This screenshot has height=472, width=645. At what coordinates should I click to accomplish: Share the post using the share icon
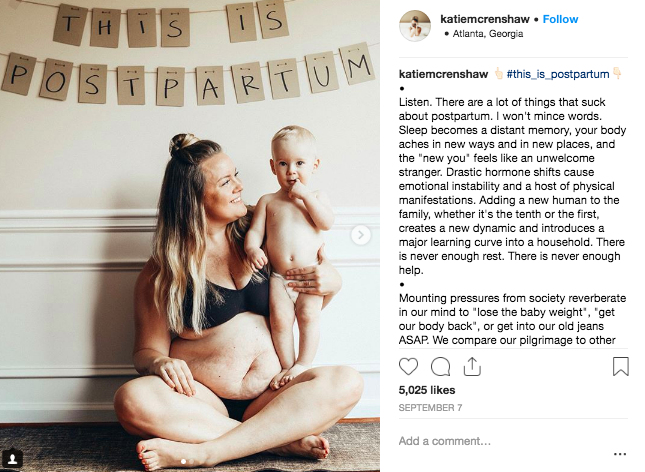pos(472,366)
